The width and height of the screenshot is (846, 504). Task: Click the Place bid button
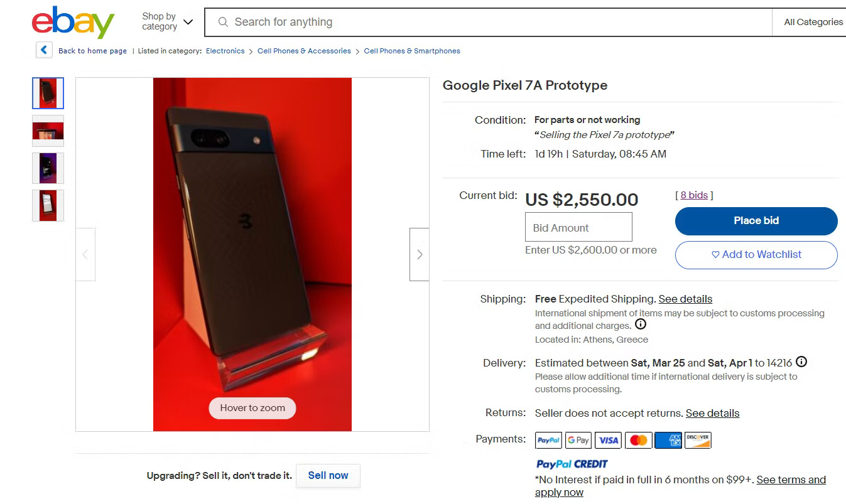tap(756, 221)
